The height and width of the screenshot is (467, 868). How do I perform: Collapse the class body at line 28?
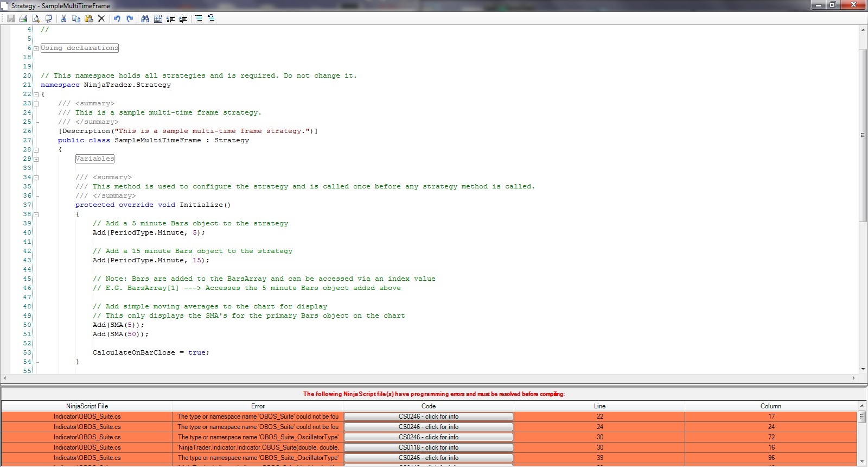36,150
